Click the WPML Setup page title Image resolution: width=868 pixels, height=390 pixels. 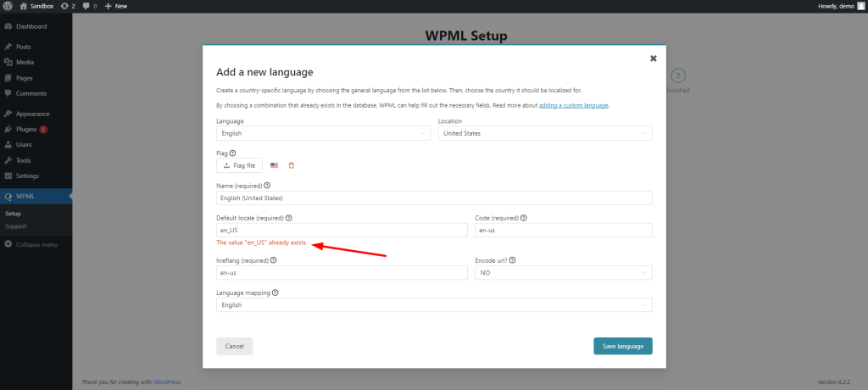pos(465,36)
